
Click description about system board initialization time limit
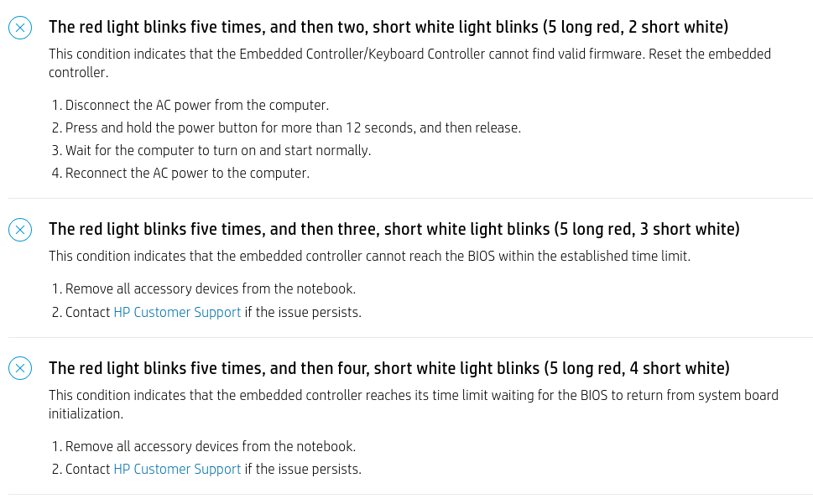click(414, 404)
